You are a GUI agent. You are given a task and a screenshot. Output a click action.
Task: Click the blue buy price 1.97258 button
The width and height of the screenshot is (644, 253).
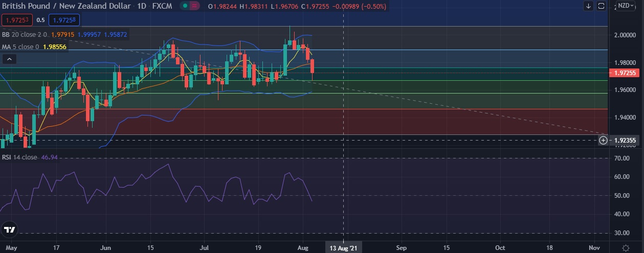point(64,20)
